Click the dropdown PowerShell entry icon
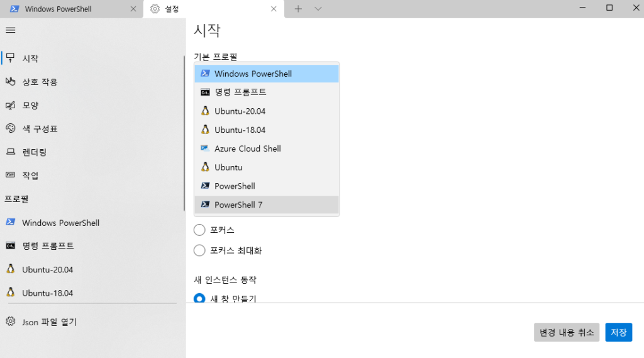Viewport: 644px width, 358px height. click(205, 186)
